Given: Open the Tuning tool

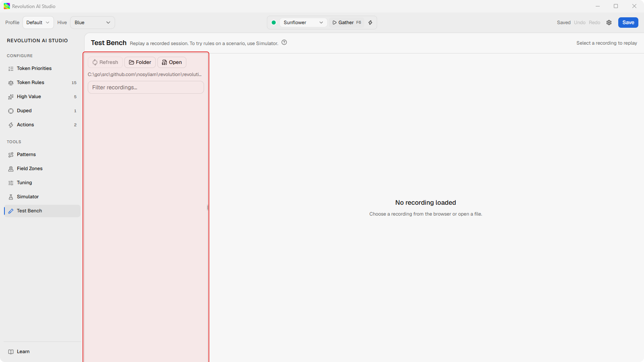Looking at the screenshot, I should (42, 183).
